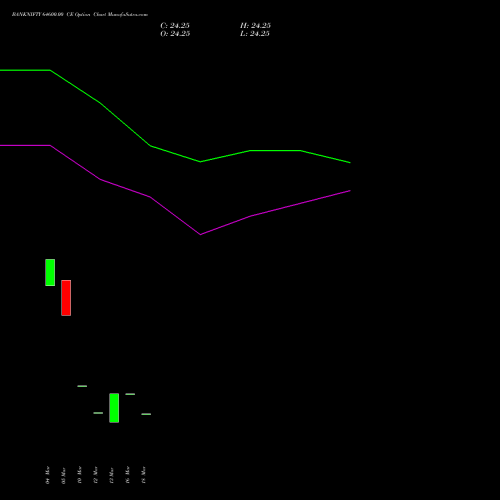Select the low value L: 24.25
The image size is (500, 500).
tap(255, 34)
